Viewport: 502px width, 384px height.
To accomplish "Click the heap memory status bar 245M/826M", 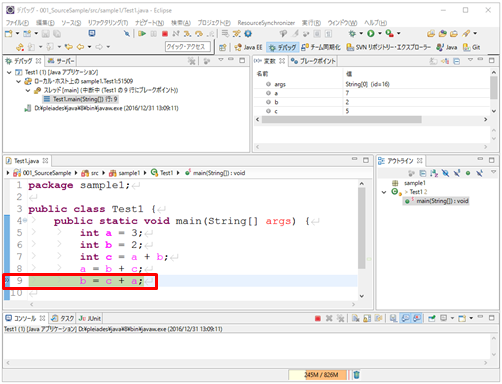I will pyautogui.click(x=318, y=375).
